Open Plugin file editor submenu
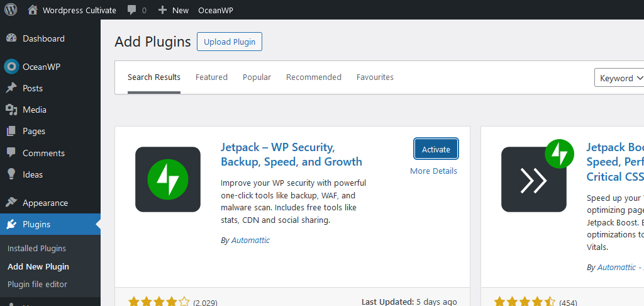 [x=37, y=284]
